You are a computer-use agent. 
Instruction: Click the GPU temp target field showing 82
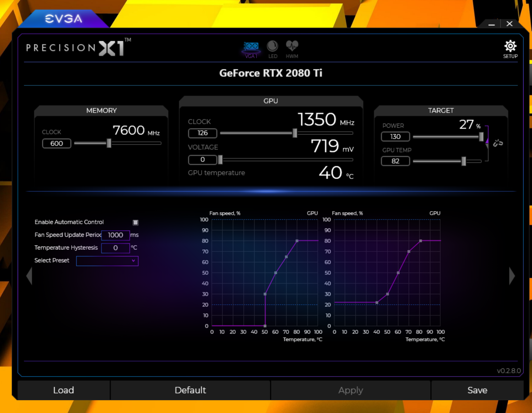point(395,161)
